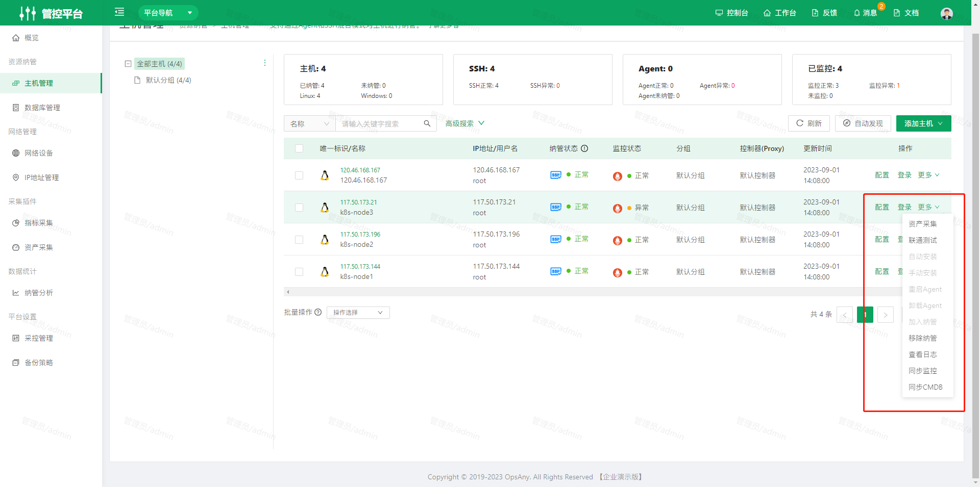Click the 纳管状态 info icon
The height and width of the screenshot is (487, 980).
point(584,148)
